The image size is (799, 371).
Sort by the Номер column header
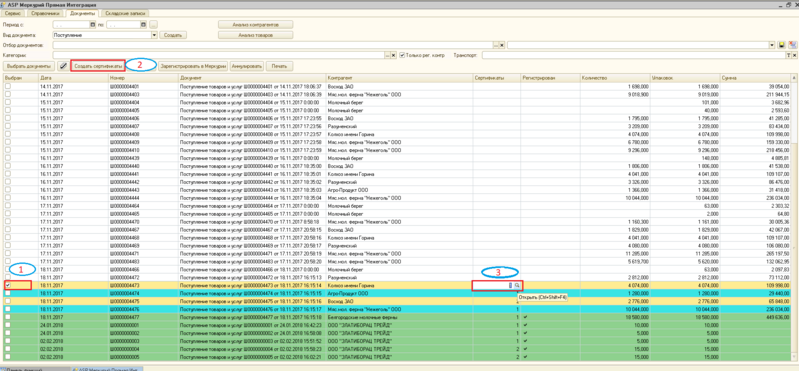click(143, 78)
